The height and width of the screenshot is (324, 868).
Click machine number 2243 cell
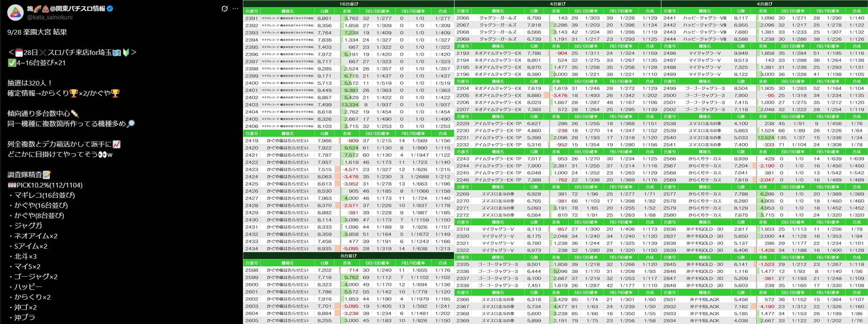click(463, 159)
